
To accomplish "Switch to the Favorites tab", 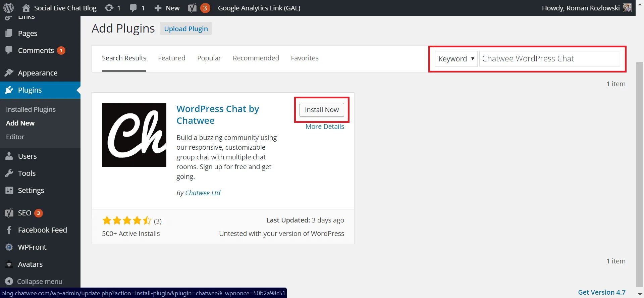I will click(x=305, y=58).
